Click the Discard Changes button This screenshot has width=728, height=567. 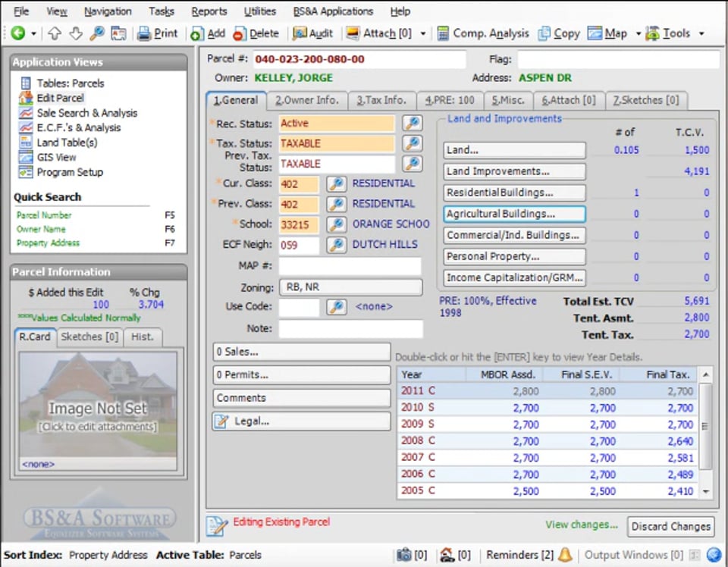[670, 526]
